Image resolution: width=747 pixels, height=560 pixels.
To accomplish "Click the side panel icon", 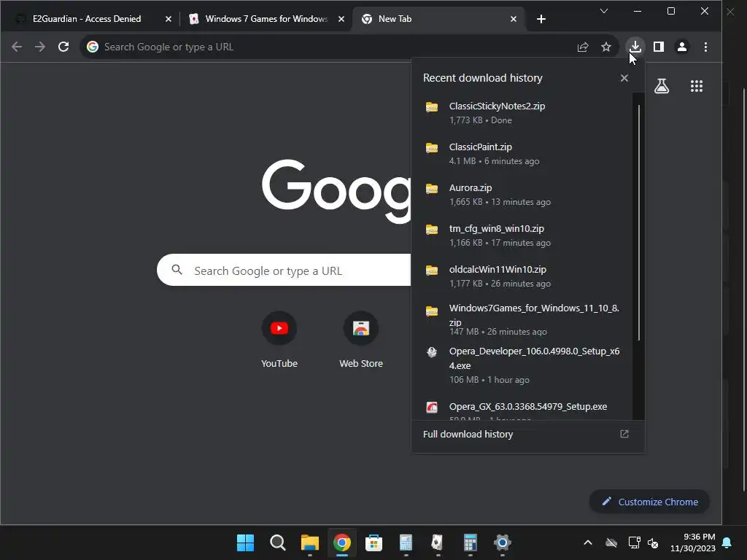I will click(659, 47).
